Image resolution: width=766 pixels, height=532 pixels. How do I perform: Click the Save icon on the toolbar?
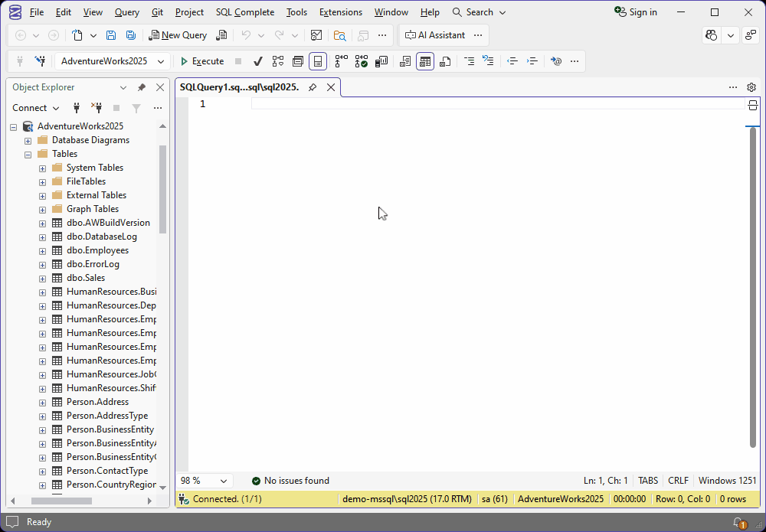coord(110,35)
